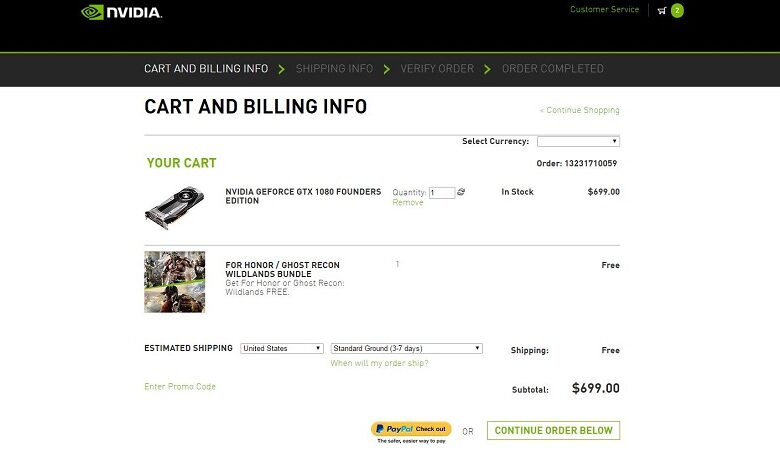Click the Free shipping cost value
This screenshot has height=450, width=780.
point(610,350)
